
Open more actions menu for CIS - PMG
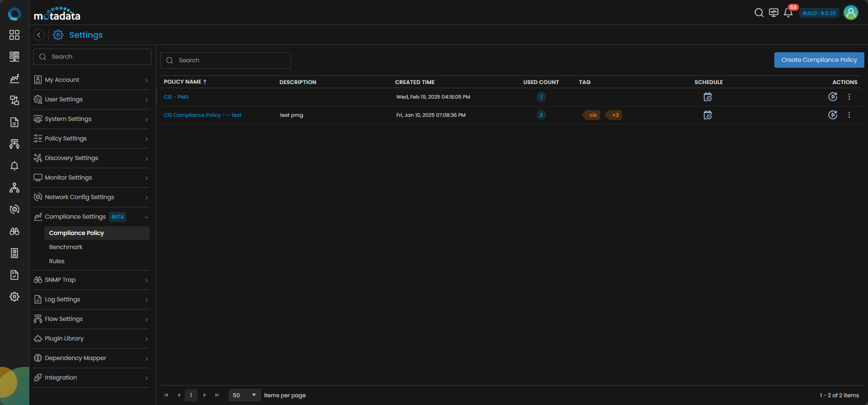[x=849, y=97]
